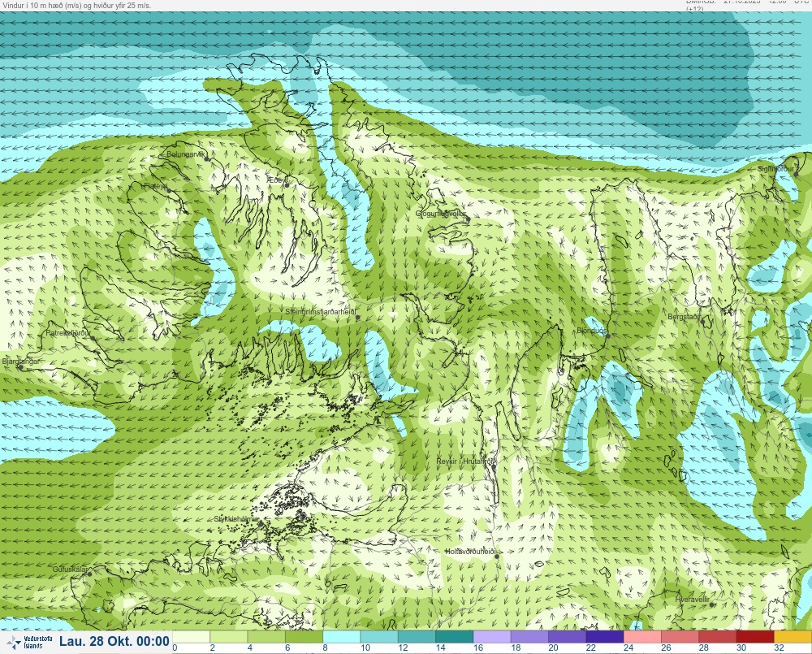Select the Æðey station label

[277, 180]
